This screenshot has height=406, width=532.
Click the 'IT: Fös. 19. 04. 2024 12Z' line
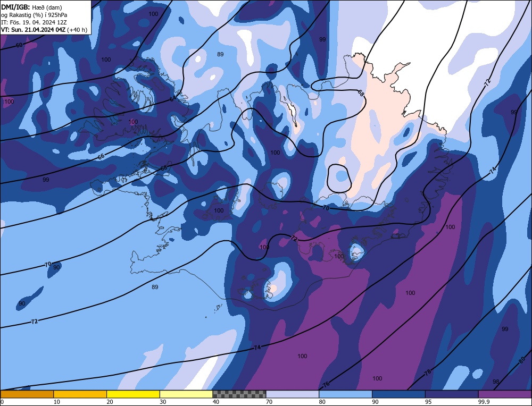click(x=34, y=22)
